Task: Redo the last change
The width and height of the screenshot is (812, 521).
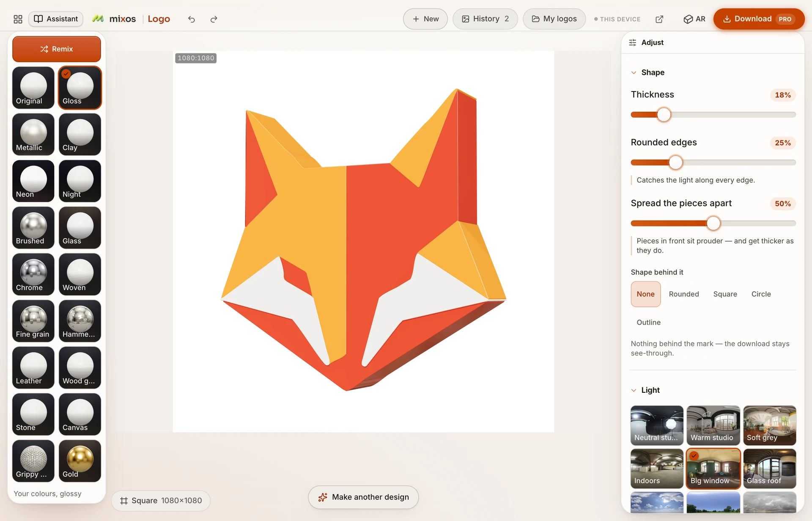Action: (214, 19)
